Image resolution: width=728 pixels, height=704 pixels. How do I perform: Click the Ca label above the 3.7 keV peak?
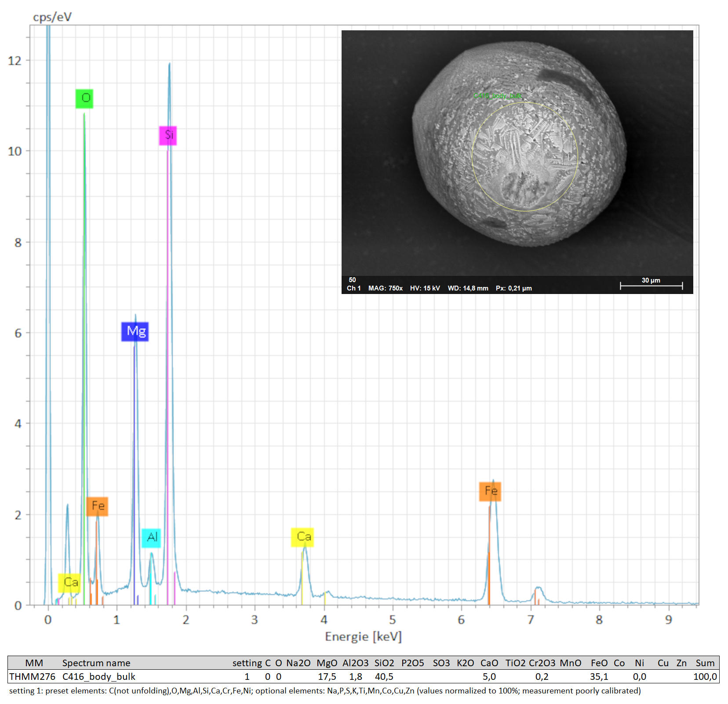[x=302, y=537]
